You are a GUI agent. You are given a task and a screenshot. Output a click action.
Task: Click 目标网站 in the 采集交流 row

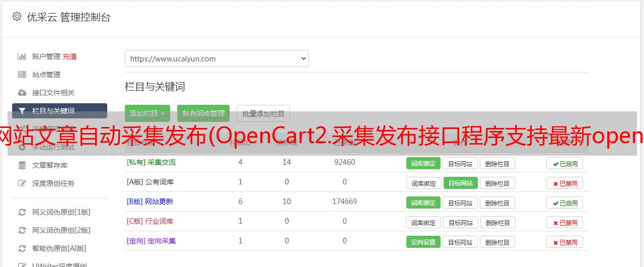pyautogui.click(x=460, y=163)
